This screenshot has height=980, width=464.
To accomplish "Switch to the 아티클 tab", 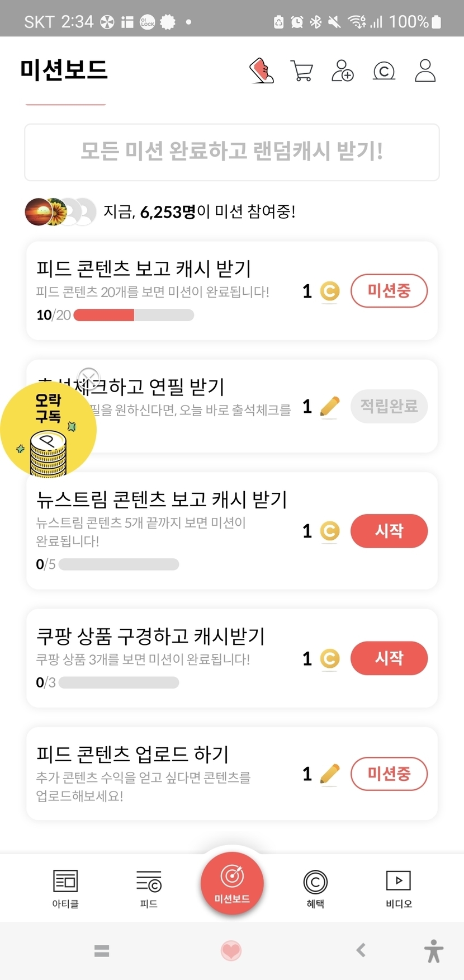I will (x=65, y=888).
